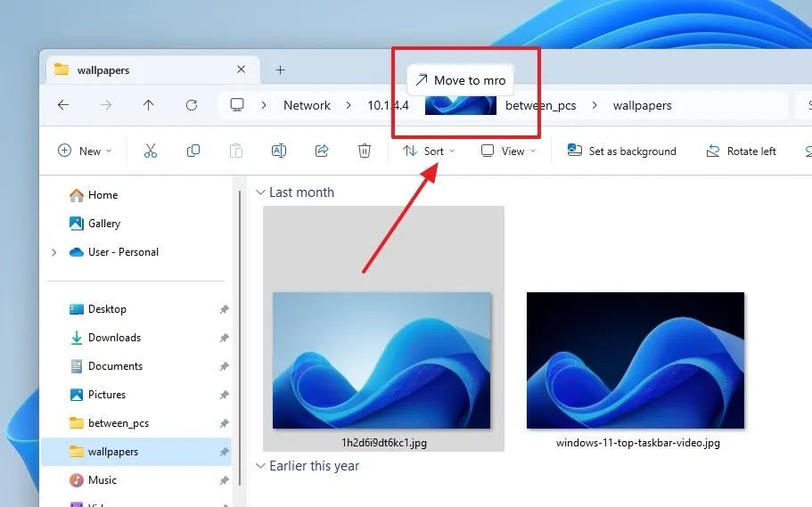Open Music in the sidebar
Image resolution: width=812 pixels, height=507 pixels.
point(94,479)
